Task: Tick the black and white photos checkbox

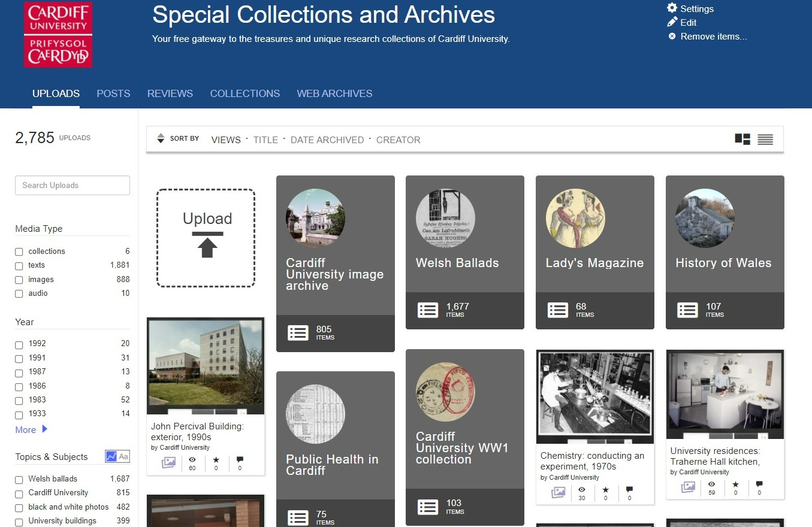Action: pos(19,508)
